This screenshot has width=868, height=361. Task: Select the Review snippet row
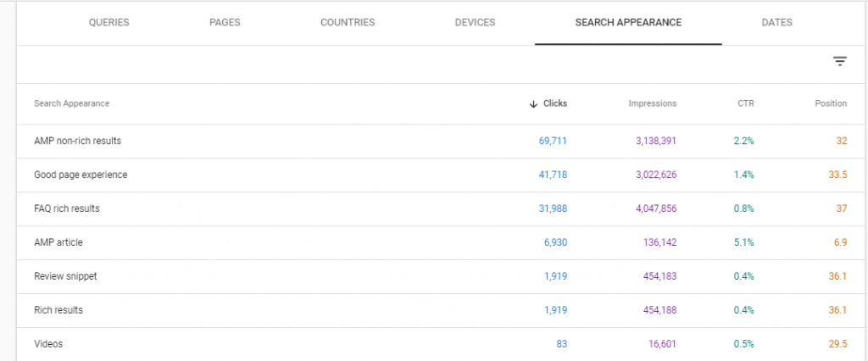pyautogui.click(x=442, y=276)
